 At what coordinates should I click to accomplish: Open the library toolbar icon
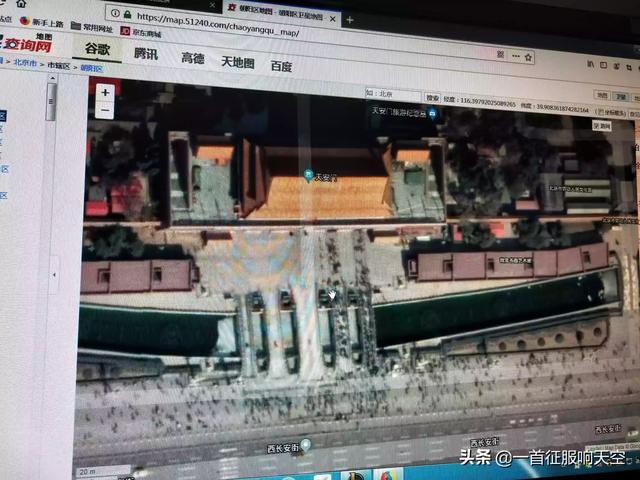pyautogui.click(x=590, y=64)
